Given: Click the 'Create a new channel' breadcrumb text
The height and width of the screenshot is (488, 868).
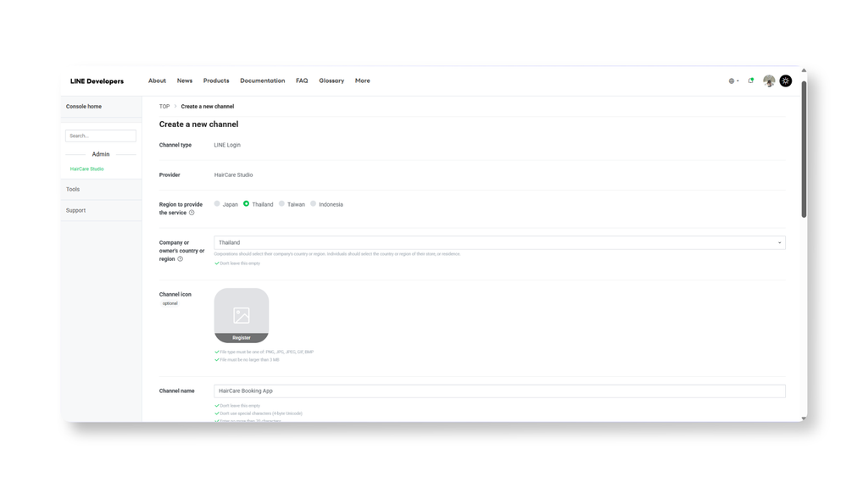Looking at the screenshot, I should tap(208, 106).
